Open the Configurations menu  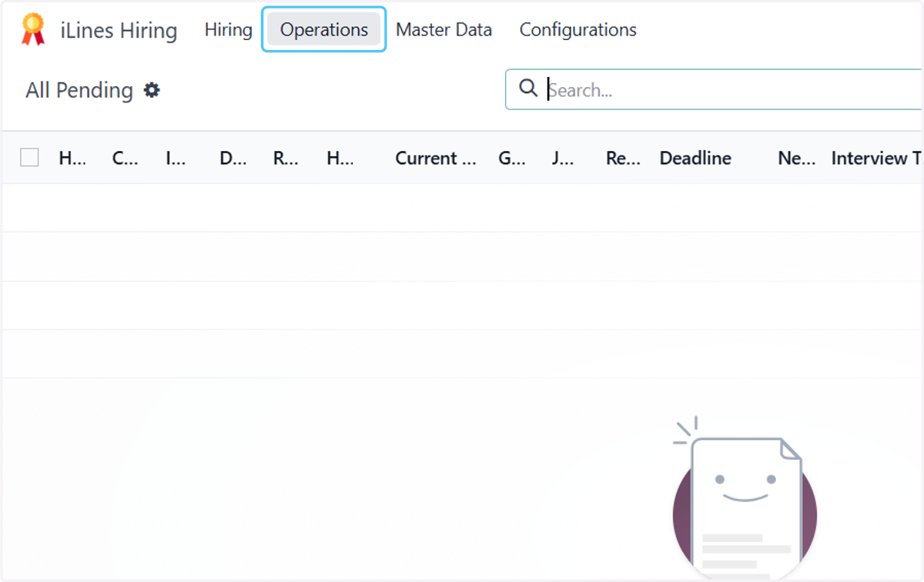578,30
